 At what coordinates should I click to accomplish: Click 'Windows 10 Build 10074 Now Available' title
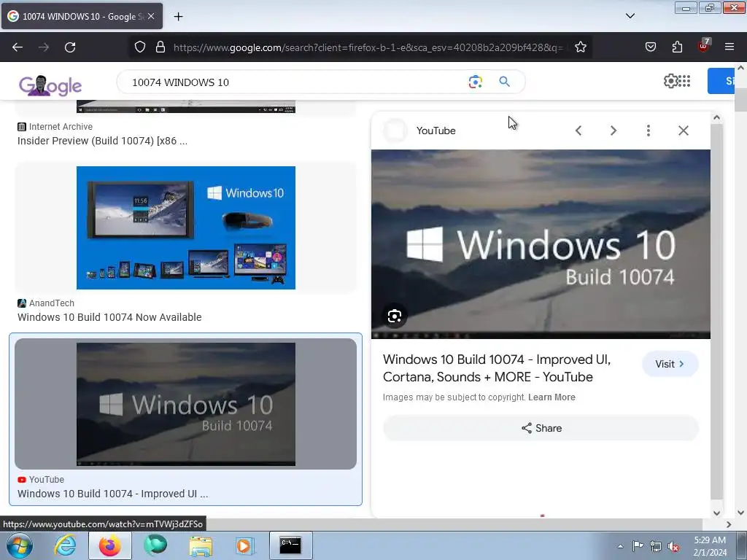[x=109, y=317]
